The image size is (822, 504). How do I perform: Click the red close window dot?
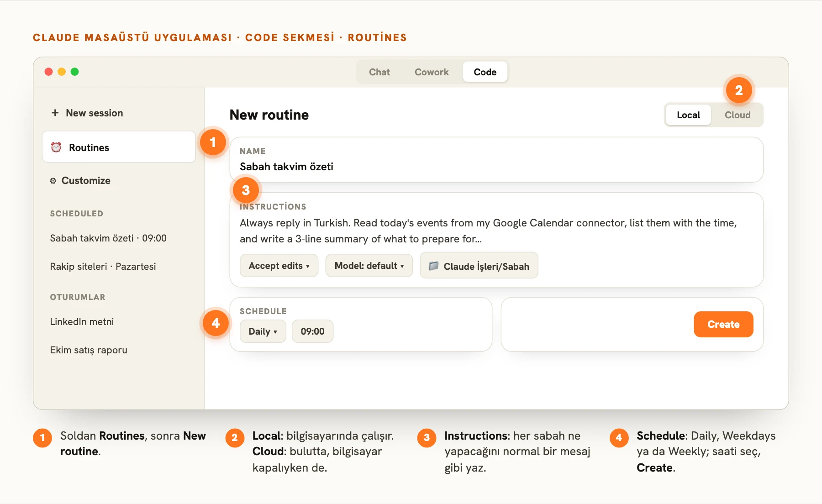click(x=48, y=72)
